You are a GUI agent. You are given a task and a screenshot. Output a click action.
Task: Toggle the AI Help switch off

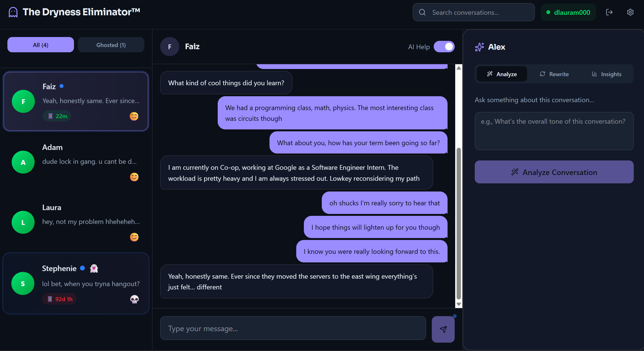point(444,47)
